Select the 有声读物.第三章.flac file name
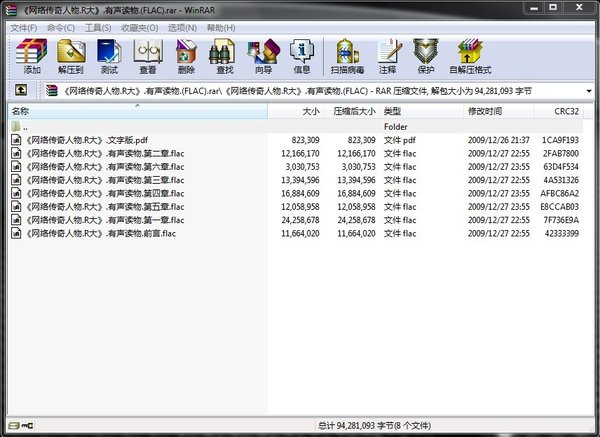600x437 pixels. tap(105, 180)
